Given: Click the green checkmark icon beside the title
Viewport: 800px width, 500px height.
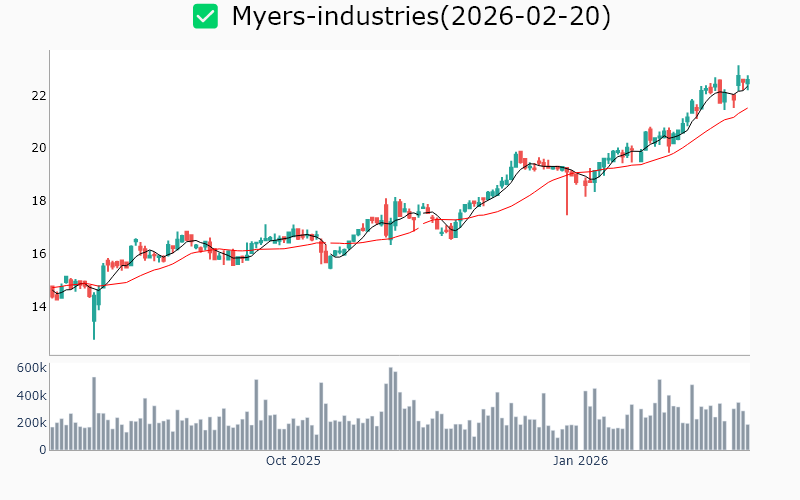Looking at the screenshot, I should pos(205,16).
